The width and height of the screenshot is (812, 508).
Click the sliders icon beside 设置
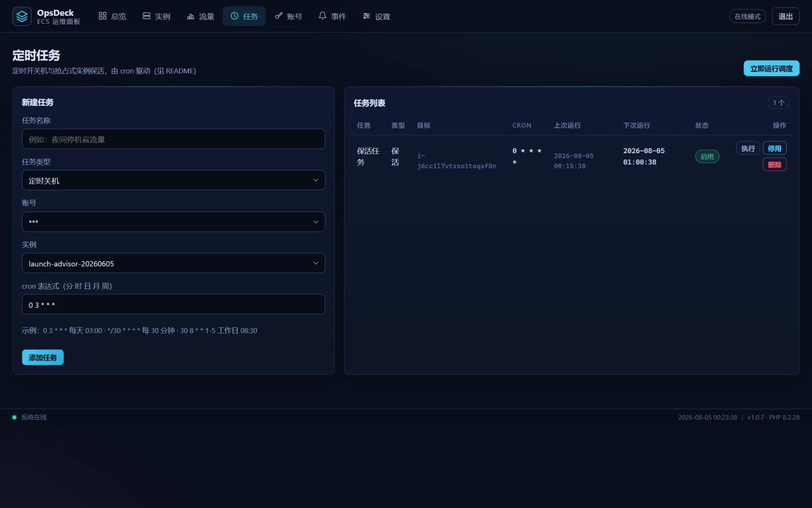366,16
